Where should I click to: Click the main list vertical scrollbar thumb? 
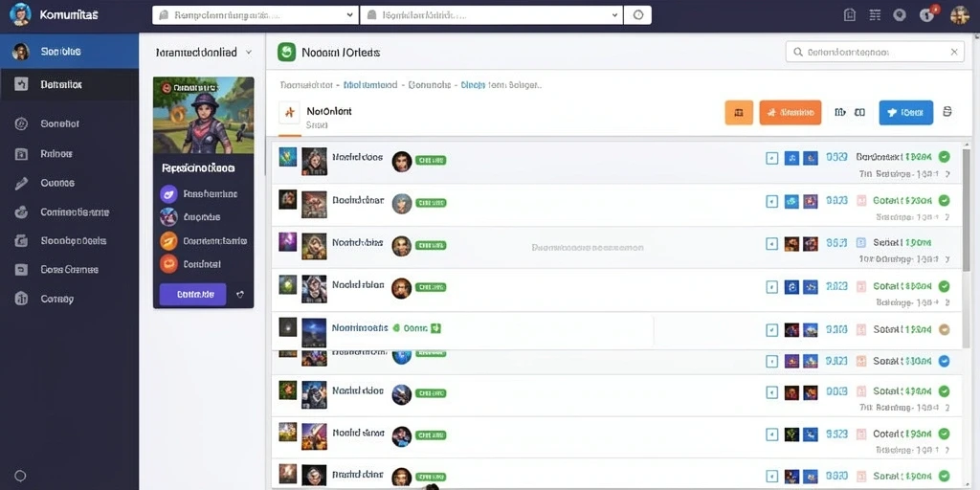click(968, 210)
